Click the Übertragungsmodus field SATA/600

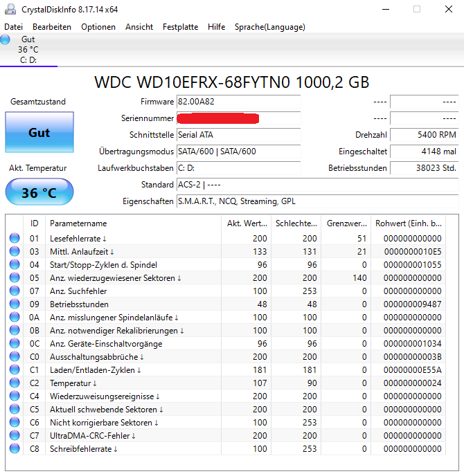[238, 152]
